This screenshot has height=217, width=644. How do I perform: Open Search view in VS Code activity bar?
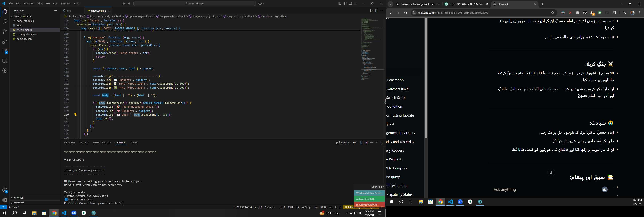point(5,22)
